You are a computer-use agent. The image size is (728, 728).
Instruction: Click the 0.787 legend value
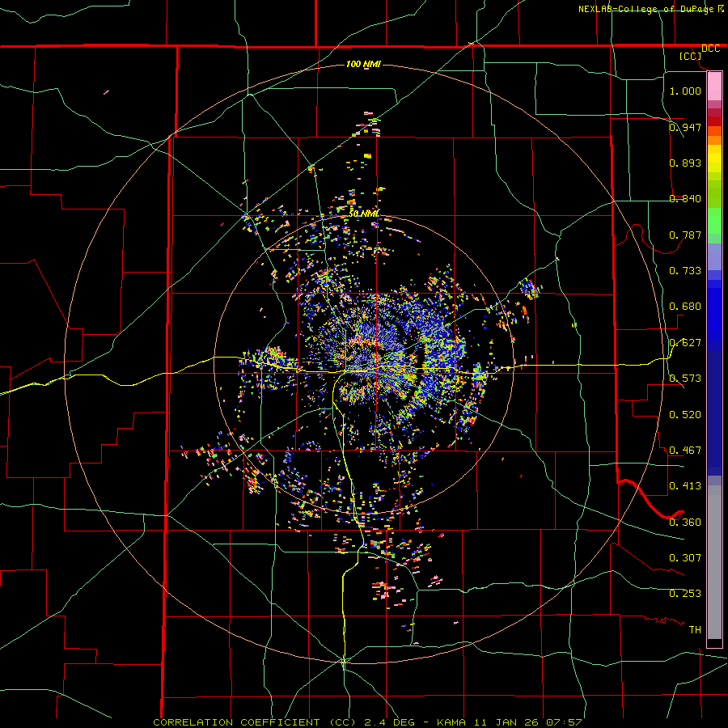pyautogui.click(x=685, y=235)
